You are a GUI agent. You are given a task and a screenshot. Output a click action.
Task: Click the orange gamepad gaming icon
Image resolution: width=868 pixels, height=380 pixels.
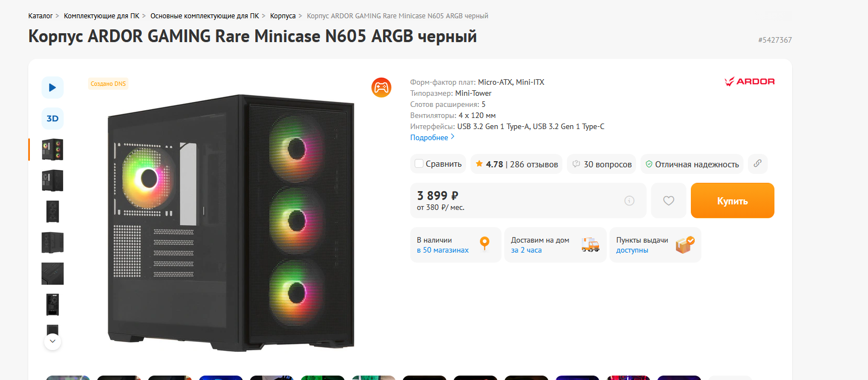tap(381, 88)
